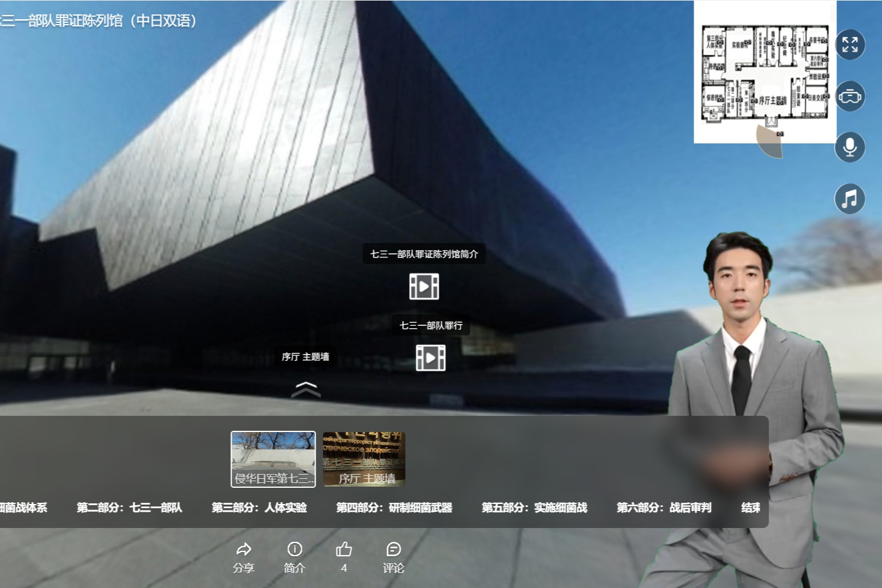The width and height of the screenshot is (882, 588).
Task: Switch to 第二部分: 七三一部队 tab
Action: pos(130,508)
